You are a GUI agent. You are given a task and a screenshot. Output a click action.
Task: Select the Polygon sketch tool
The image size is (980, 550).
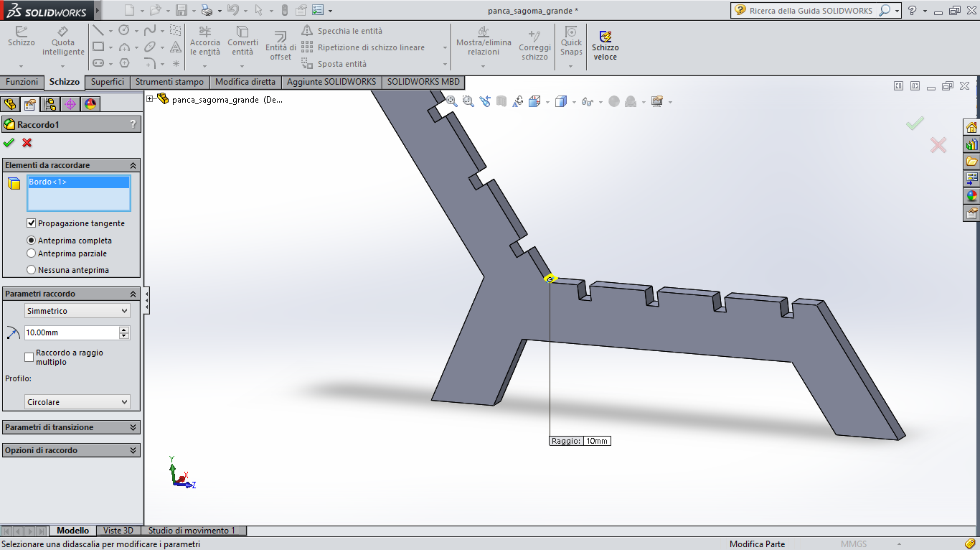[x=124, y=63]
